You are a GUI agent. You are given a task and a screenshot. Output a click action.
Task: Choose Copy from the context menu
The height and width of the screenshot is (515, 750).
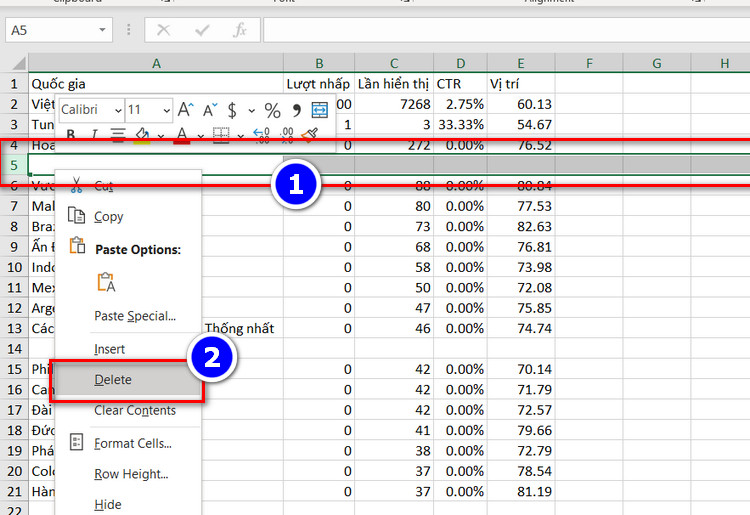[x=128, y=217]
